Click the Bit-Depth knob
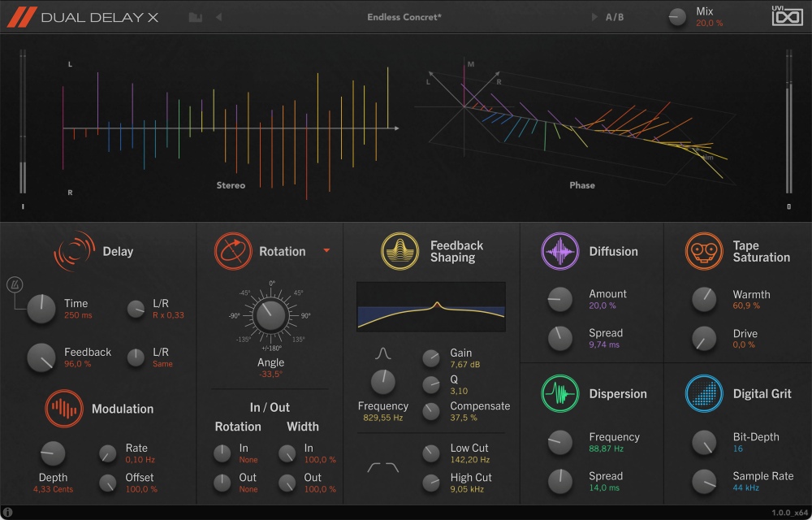This screenshot has height=520, width=812. pos(704,442)
